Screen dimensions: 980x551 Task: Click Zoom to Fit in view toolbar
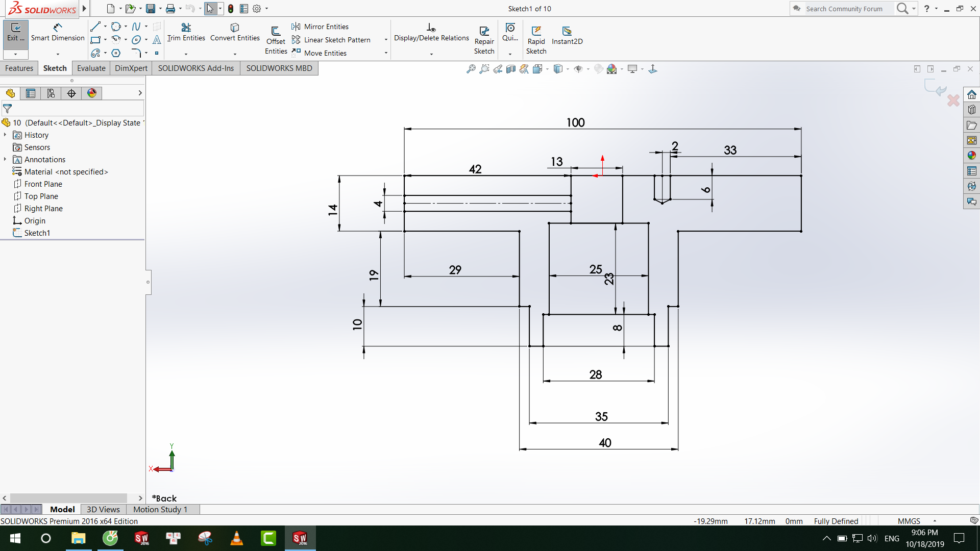coord(471,69)
